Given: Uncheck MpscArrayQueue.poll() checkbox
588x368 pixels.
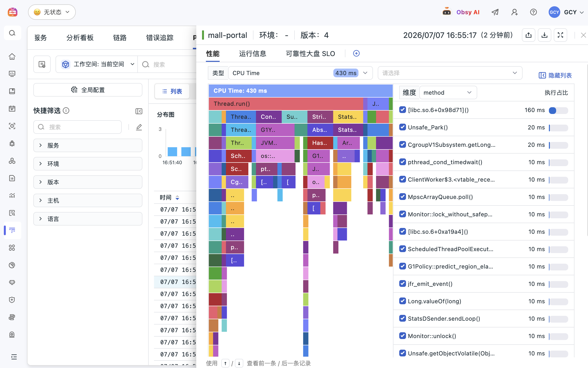Looking at the screenshot, I should point(402,197).
